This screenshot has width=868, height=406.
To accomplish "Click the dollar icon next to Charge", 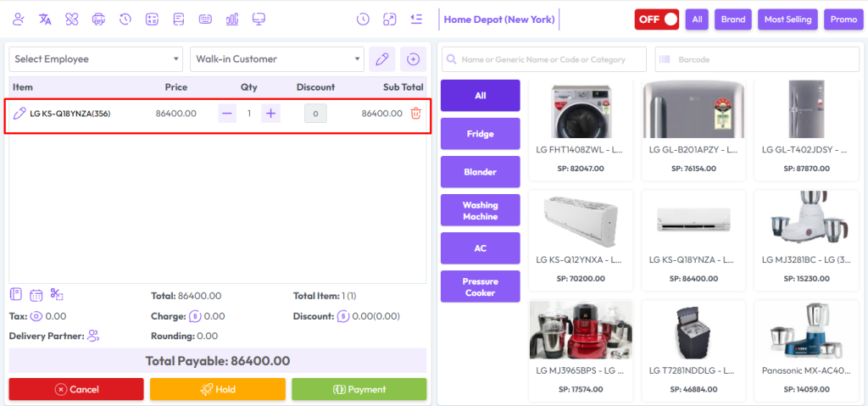I will (x=195, y=316).
